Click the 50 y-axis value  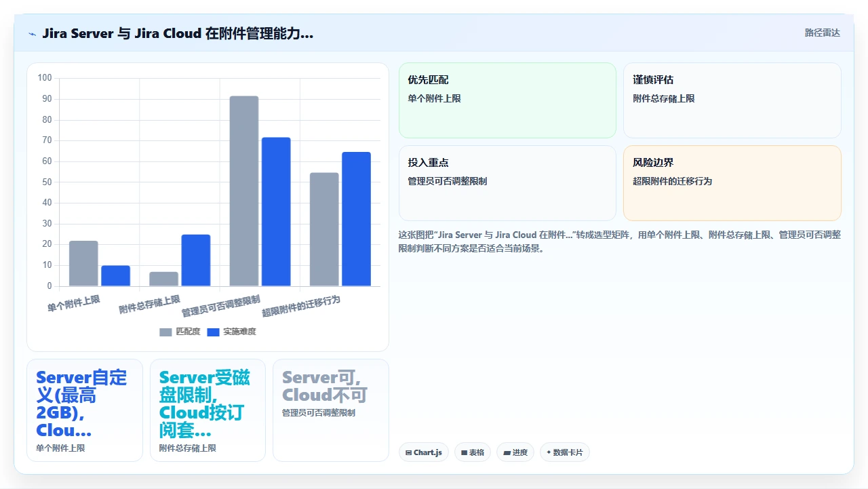[x=47, y=182]
